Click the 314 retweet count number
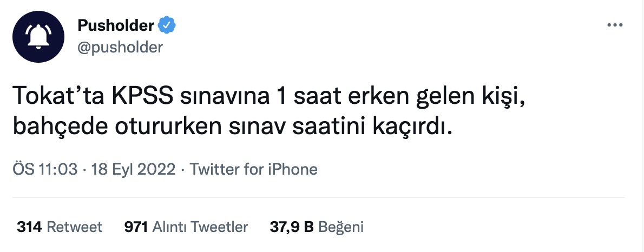The width and height of the screenshot is (644, 252). (x=29, y=227)
